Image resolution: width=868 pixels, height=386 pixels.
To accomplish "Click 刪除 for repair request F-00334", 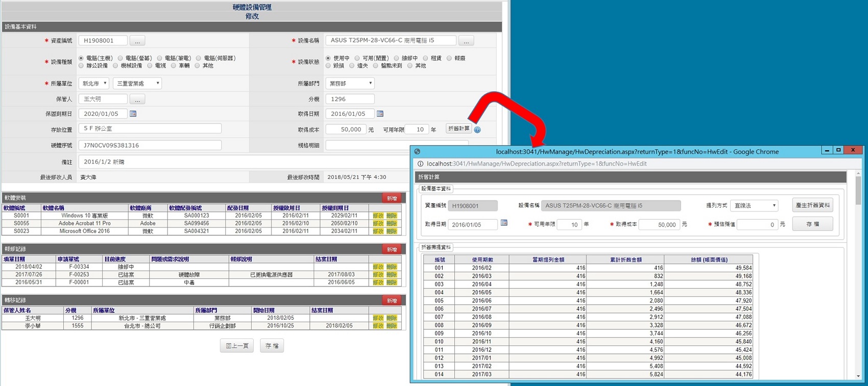I will point(392,267).
